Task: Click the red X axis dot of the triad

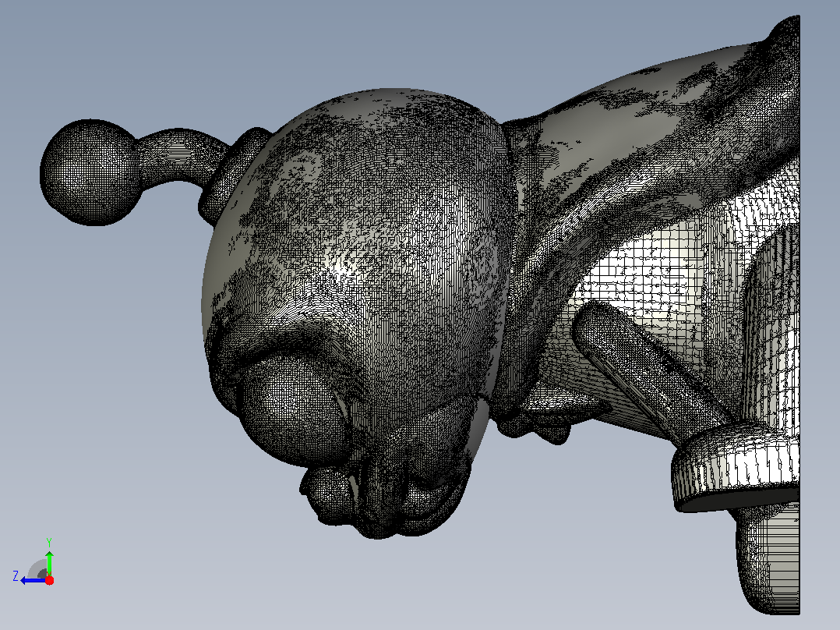Action: click(49, 580)
